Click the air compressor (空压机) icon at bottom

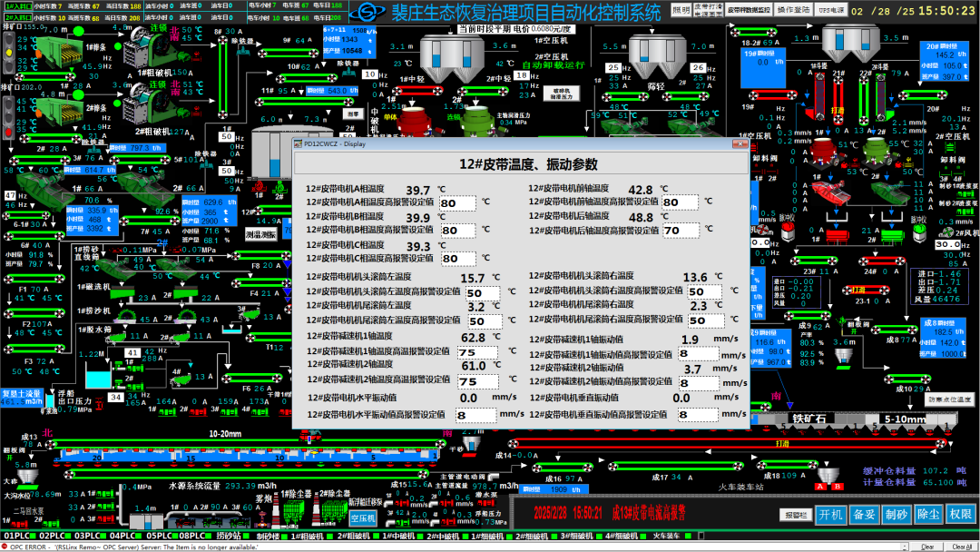(362, 517)
